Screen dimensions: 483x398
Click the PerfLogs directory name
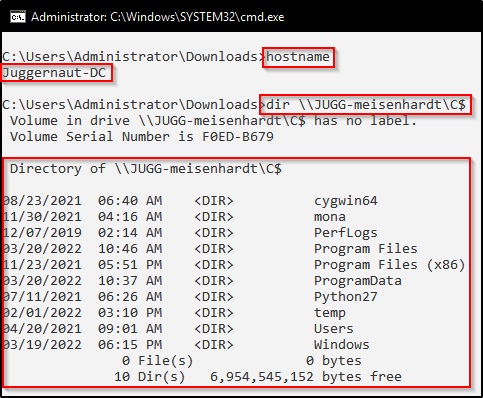pyautogui.click(x=346, y=233)
